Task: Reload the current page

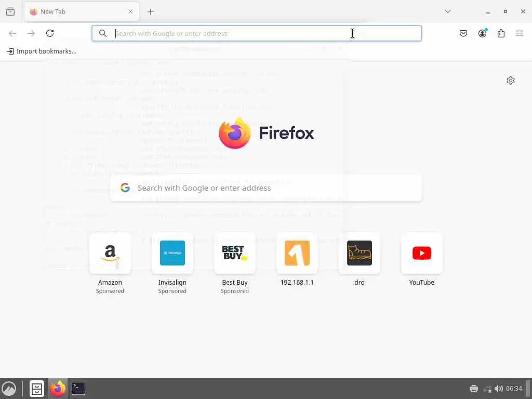Action: click(x=50, y=33)
